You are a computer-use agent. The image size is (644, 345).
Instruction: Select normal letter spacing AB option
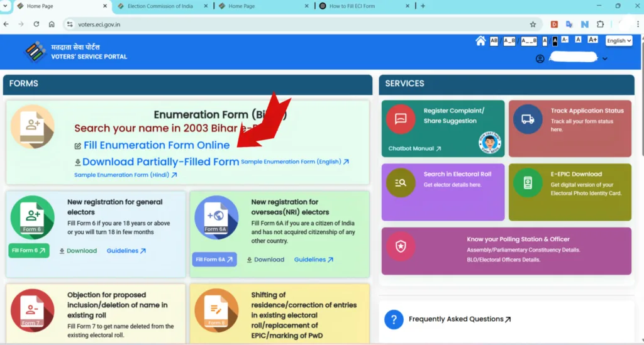coord(494,41)
